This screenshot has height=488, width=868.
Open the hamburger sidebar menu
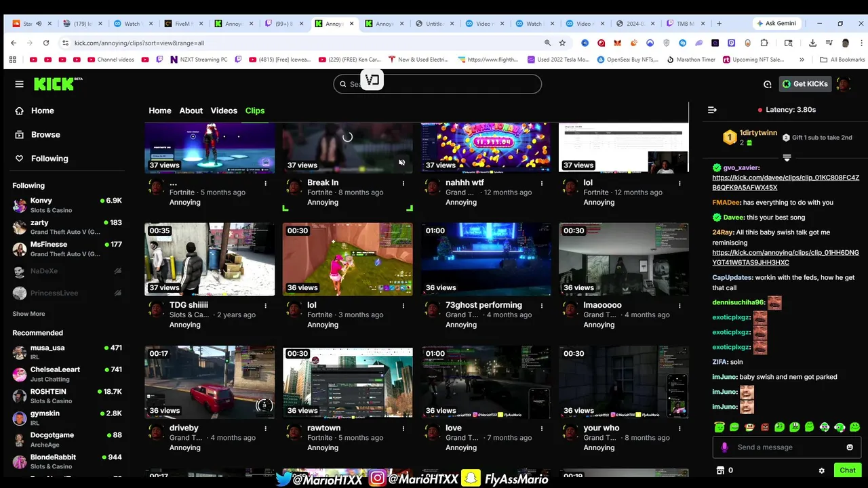pyautogui.click(x=19, y=84)
